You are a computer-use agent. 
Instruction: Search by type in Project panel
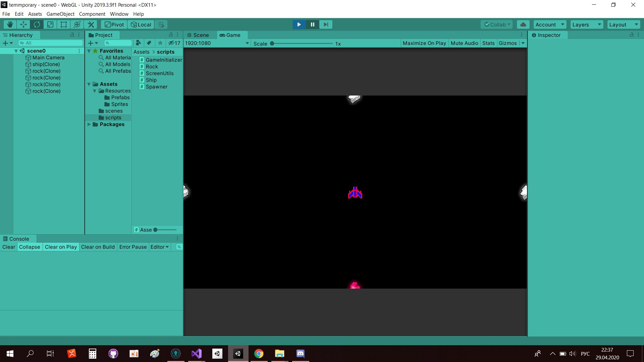pyautogui.click(x=138, y=43)
